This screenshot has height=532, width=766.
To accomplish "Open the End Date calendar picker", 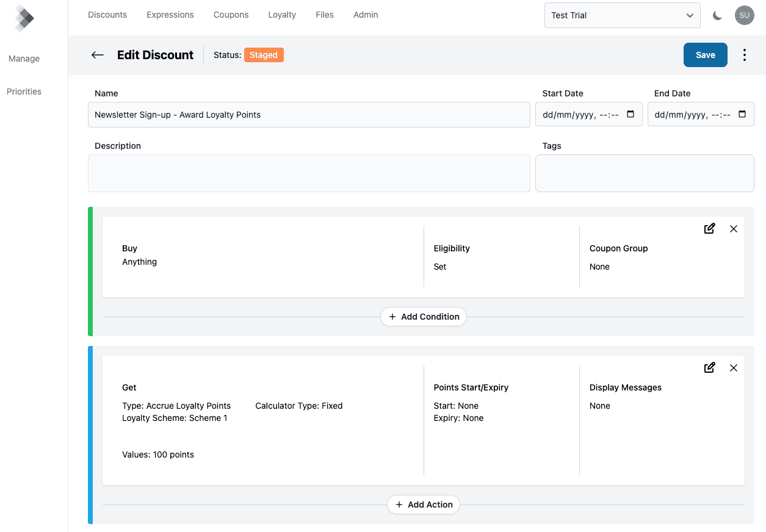I will [742, 113].
